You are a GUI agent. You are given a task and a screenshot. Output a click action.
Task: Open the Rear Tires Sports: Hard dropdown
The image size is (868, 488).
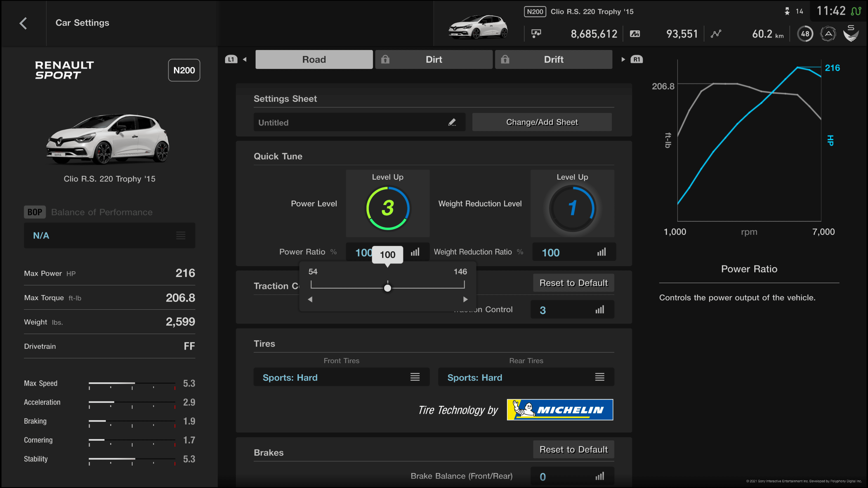click(526, 377)
